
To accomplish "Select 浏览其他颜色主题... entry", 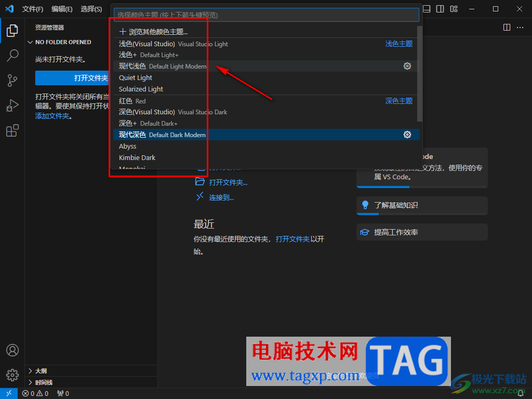I will 267,32.
